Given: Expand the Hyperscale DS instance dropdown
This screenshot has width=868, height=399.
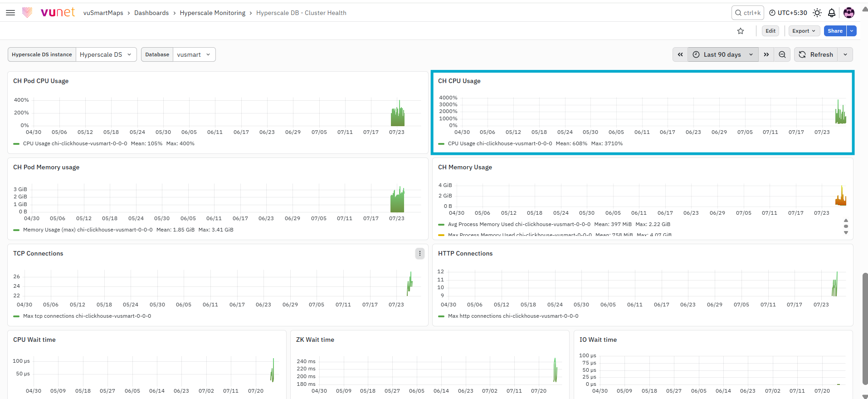Looking at the screenshot, I should click(x=106, y=54).
